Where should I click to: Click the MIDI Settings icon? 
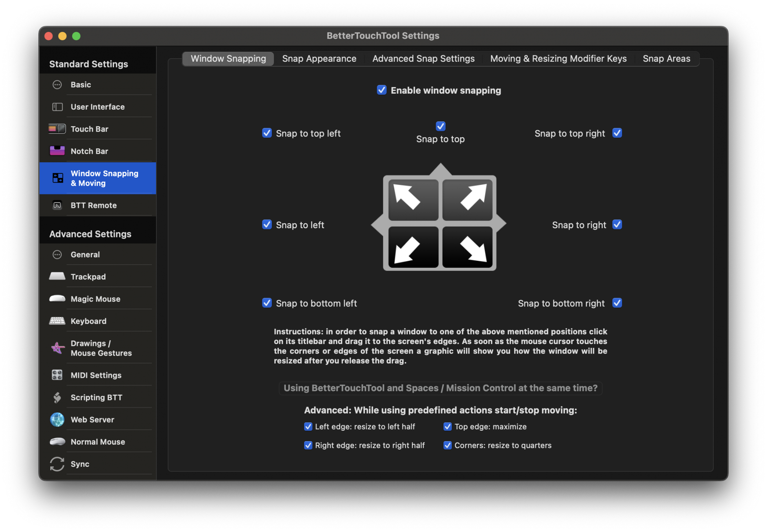57,375
